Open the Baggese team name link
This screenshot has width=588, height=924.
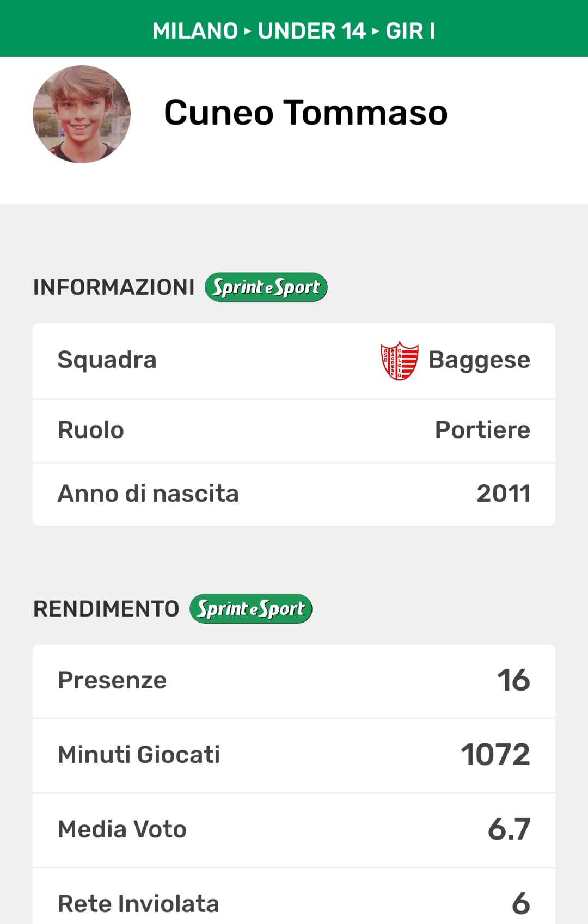tap(479, 360)
